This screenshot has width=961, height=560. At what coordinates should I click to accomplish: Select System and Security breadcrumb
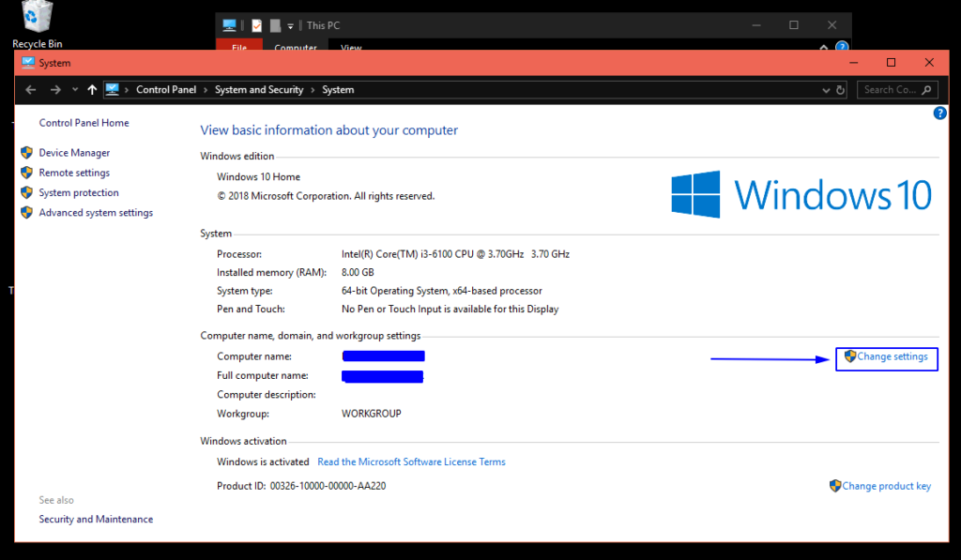(259, 89)
